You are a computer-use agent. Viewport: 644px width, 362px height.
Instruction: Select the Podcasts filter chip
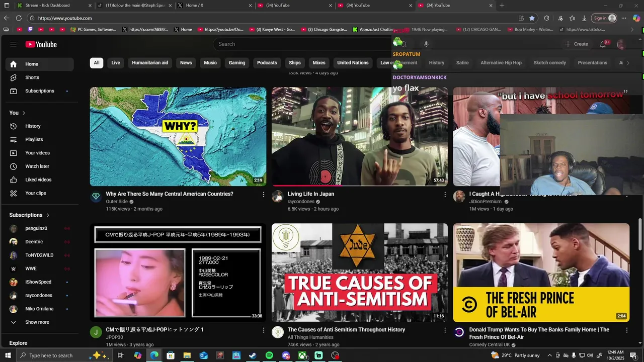267,63
